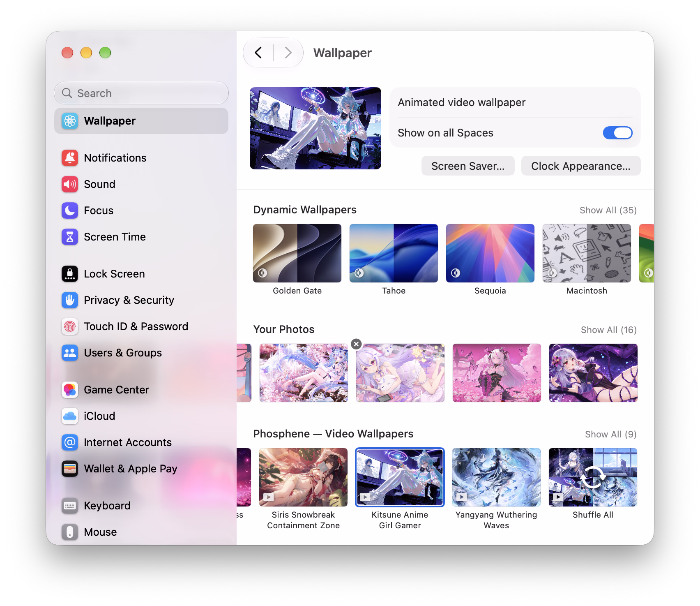This screenshot has height=606, width=700.
Task: Open Sound settings pane
Action: (x=141, y=184)
